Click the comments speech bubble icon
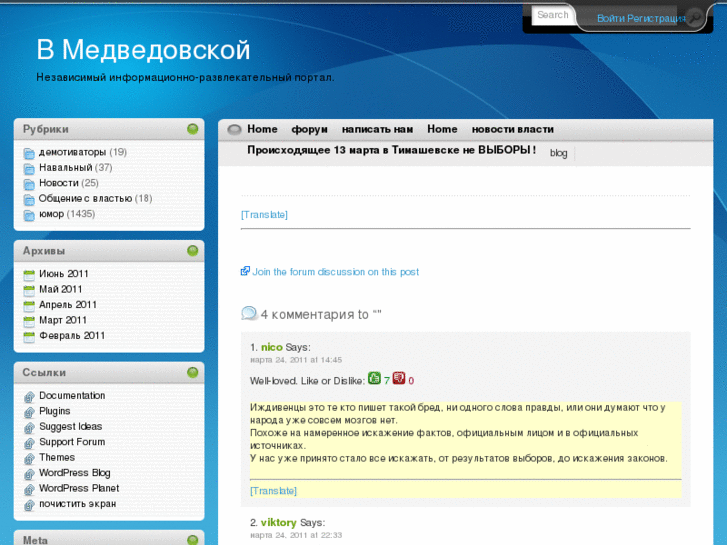Screen dimensions: 727x545 (249, 314)
